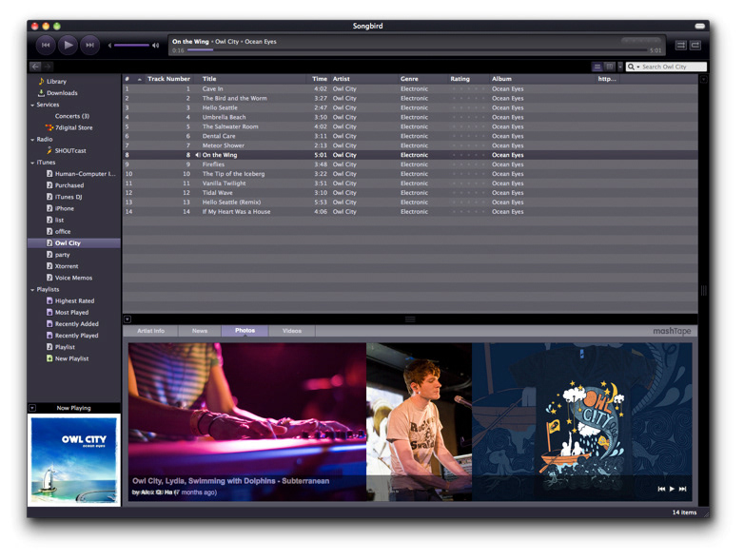Open the column picker at header's right
The width and height of the screenshot is (744, 560).
(704, 79)
